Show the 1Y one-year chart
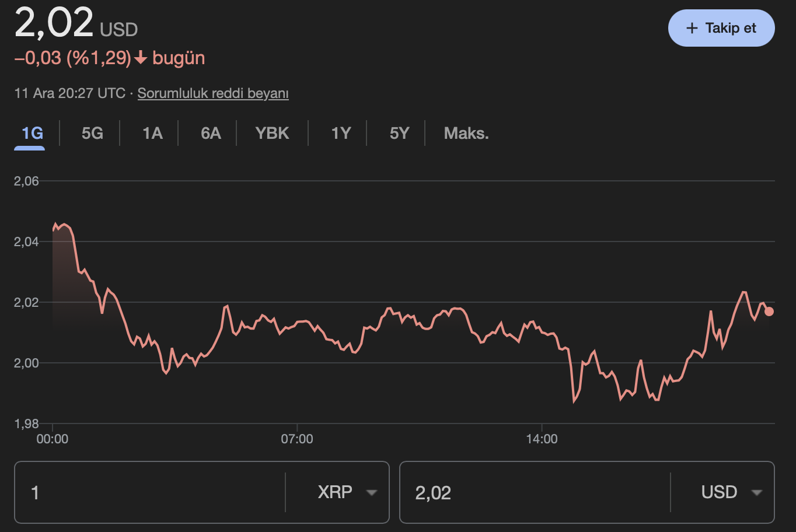Viewport: 796px width, 532px height. click(x=340, y=133)
